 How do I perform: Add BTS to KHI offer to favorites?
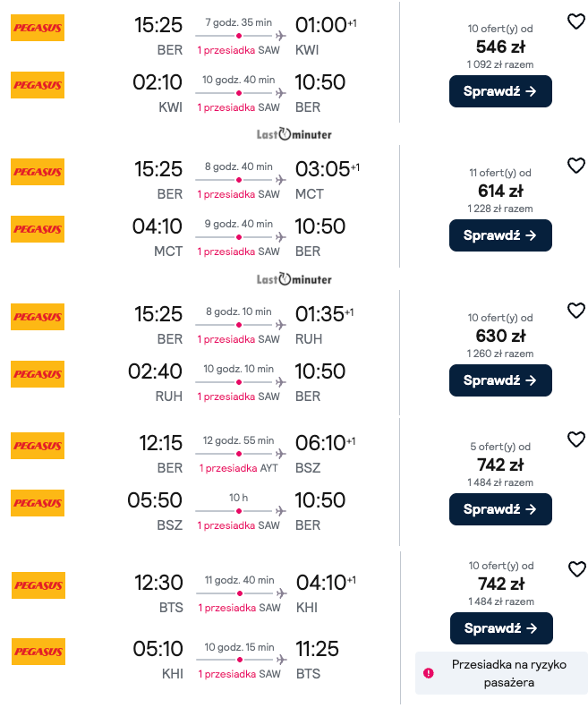coord(576,569)
